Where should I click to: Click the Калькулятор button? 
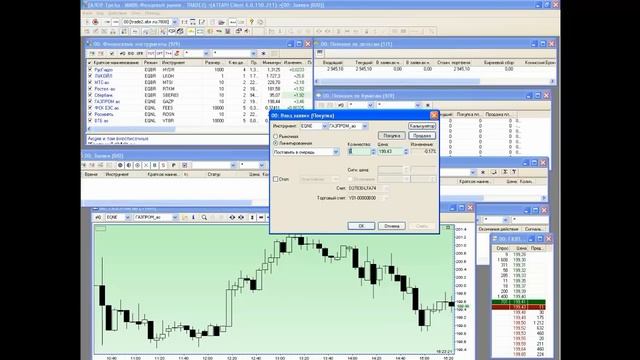point(422,126)
